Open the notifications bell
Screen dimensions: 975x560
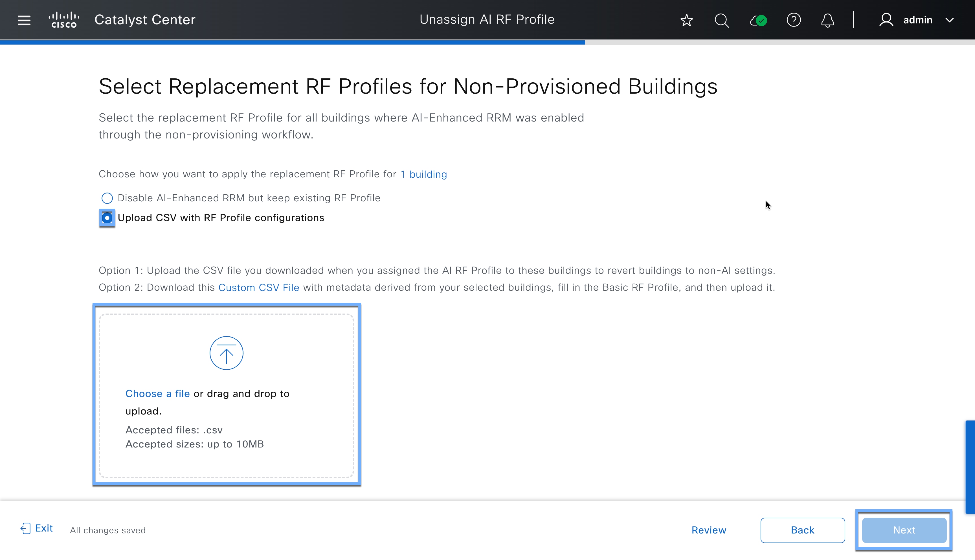tap(827, 20)
